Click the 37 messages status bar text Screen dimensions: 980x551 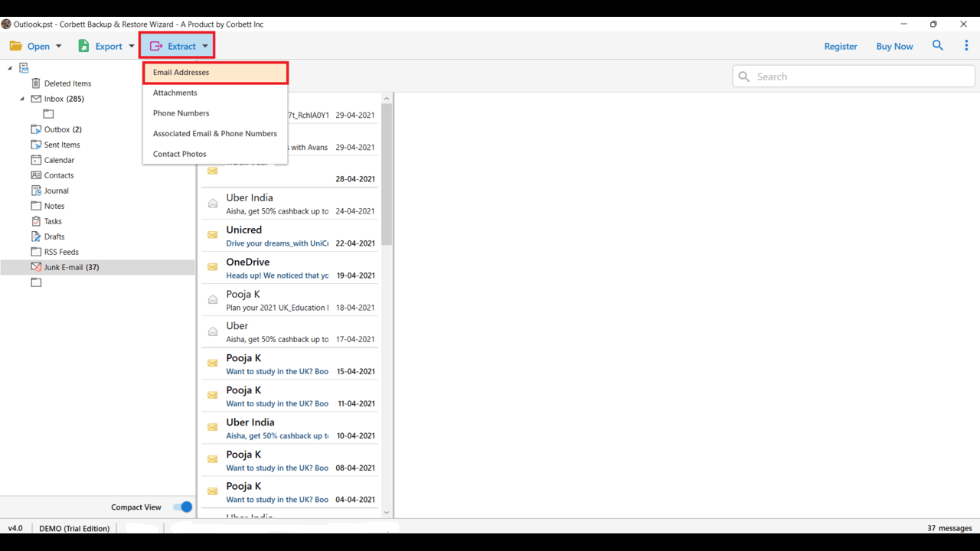[x=949, y=528]
